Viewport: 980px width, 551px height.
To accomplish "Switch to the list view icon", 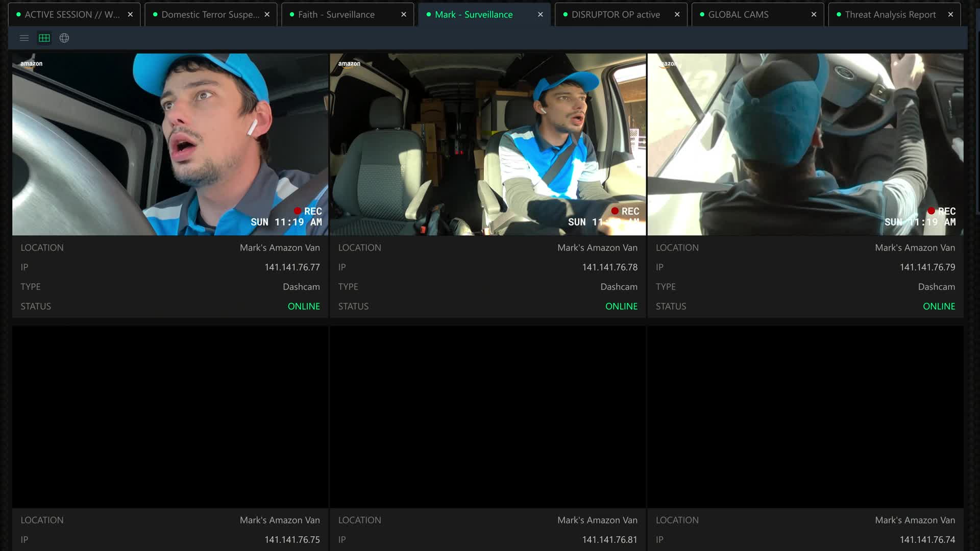I will tap(24, 38).
